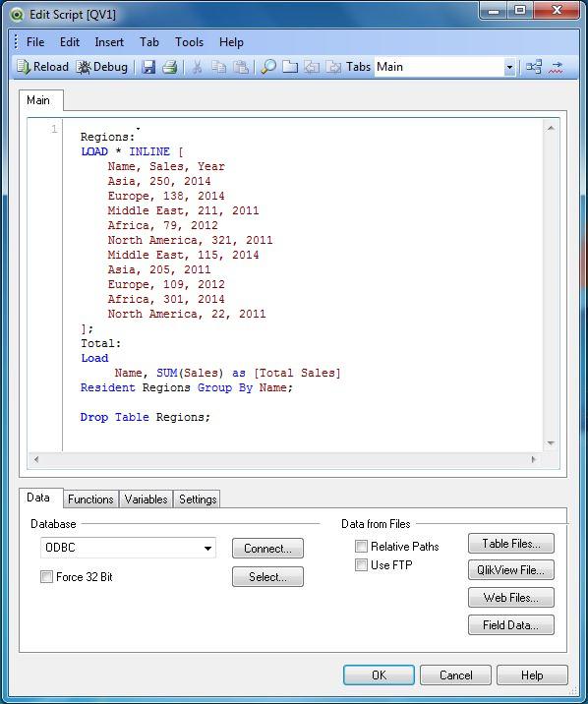Click the Copy icon in toolbar

(219, 67)
